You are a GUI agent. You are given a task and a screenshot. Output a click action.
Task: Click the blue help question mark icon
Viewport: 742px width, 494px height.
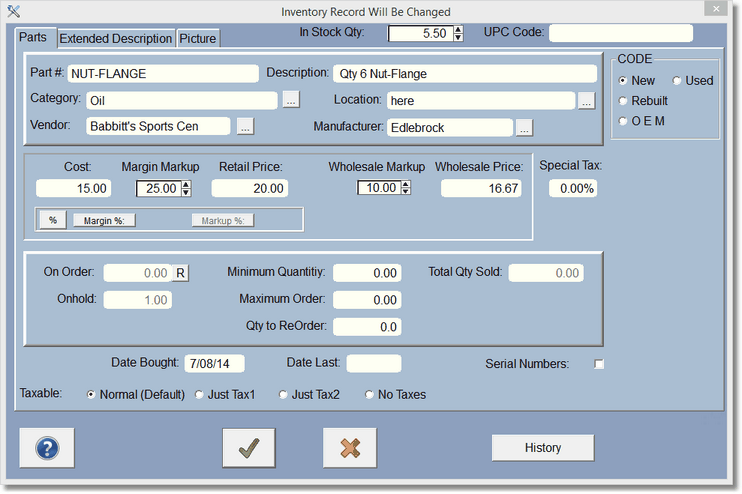[48, 448]
